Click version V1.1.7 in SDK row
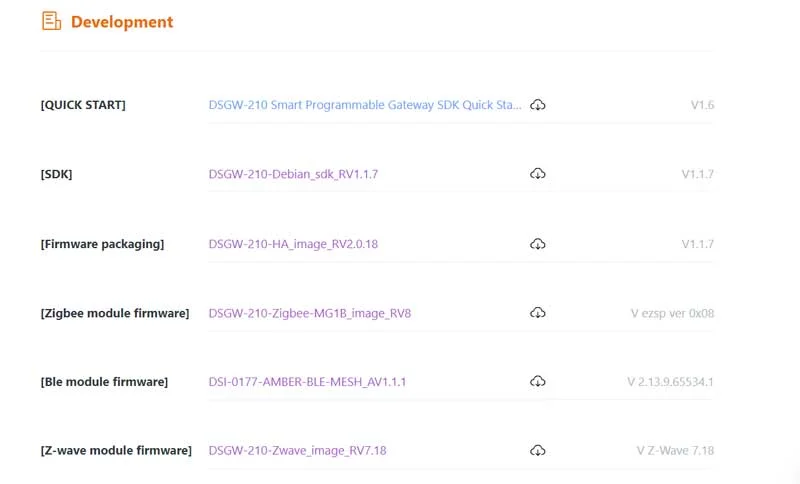Image resolution: width=800 pixels, height=484 pixels. click(x=697, y=174)
